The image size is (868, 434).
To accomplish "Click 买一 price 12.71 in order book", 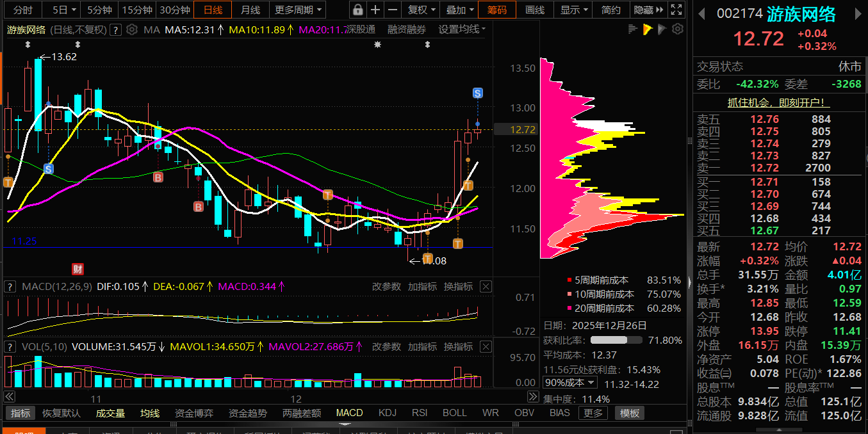I will (x=765, y=182).
